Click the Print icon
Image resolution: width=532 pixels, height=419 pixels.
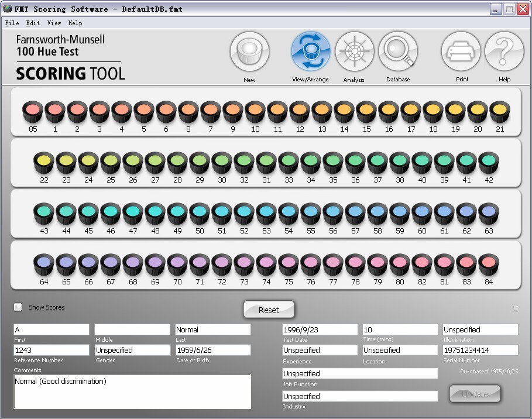pyautogui.click(x=461, y=52)
